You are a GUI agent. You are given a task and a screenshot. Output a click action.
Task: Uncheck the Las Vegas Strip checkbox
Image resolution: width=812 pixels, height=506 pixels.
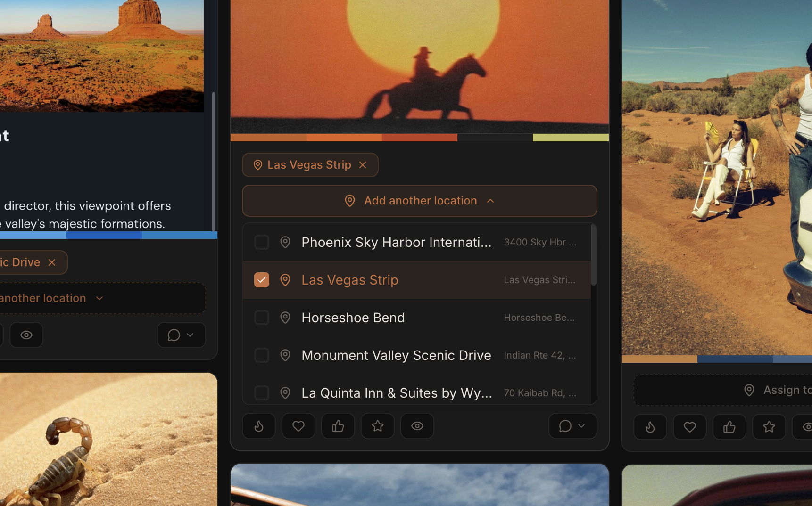click(262, 280)
